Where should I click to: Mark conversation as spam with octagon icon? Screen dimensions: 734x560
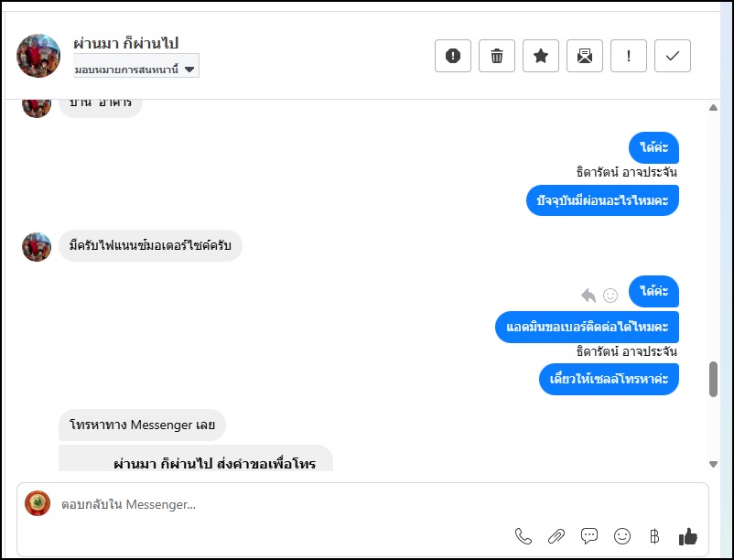452,56
